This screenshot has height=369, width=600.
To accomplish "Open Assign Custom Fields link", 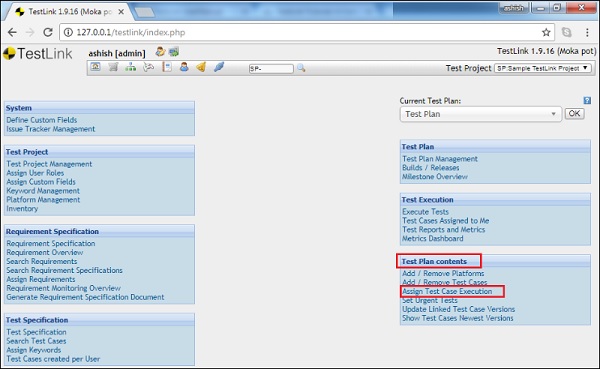I will click(41, 182).
